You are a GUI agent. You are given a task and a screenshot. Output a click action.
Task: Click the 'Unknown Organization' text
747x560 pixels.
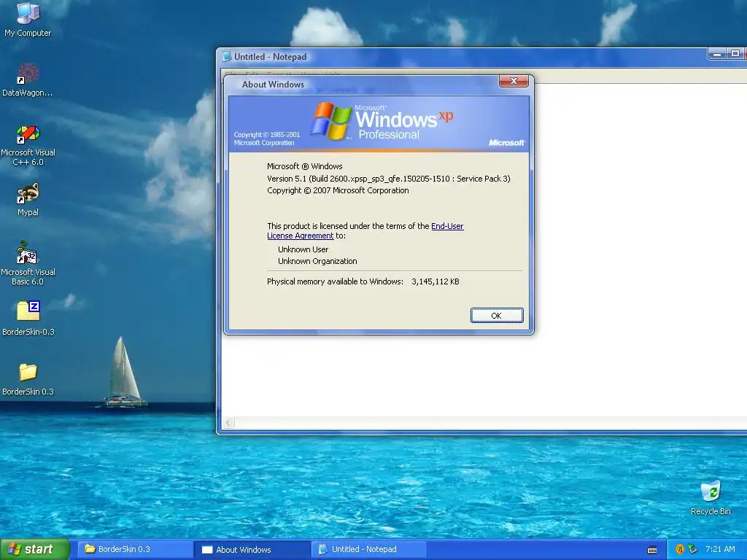pos(317,261)
